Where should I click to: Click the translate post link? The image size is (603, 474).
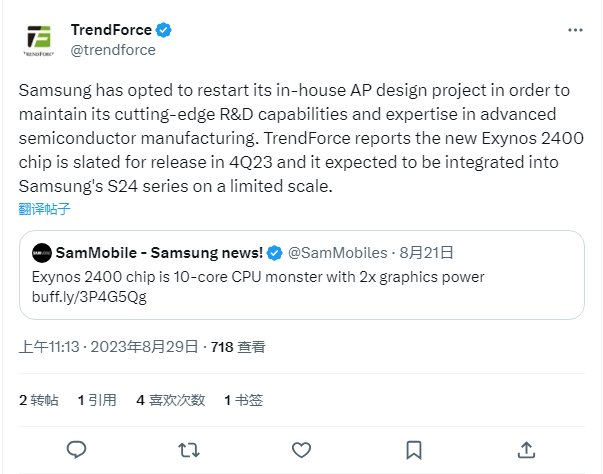coord(45,210)
